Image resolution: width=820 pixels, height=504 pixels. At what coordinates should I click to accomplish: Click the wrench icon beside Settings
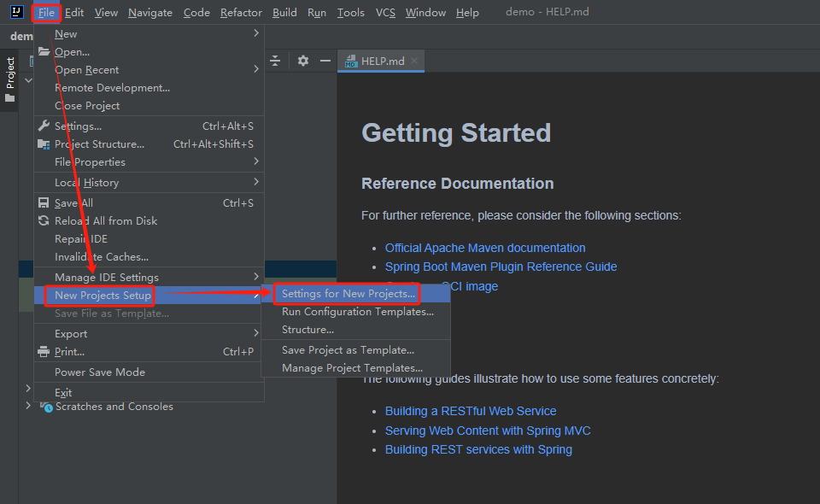[44, 126]
